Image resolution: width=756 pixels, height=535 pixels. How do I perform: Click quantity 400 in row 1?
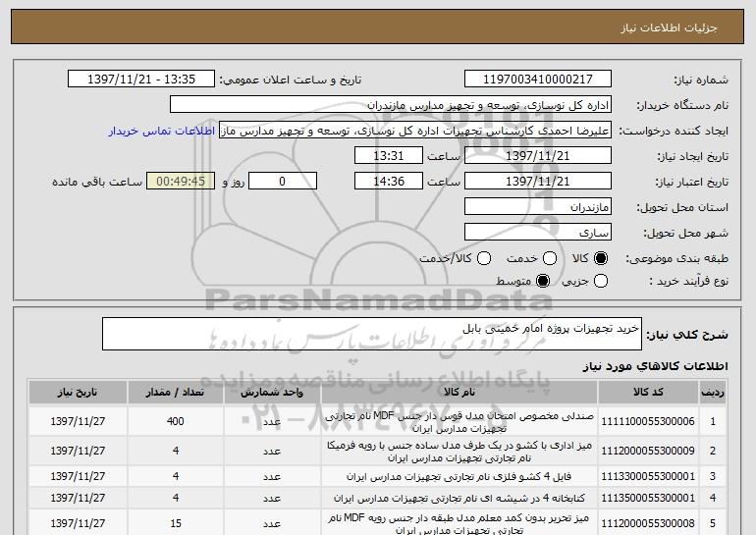click(176, 422)
